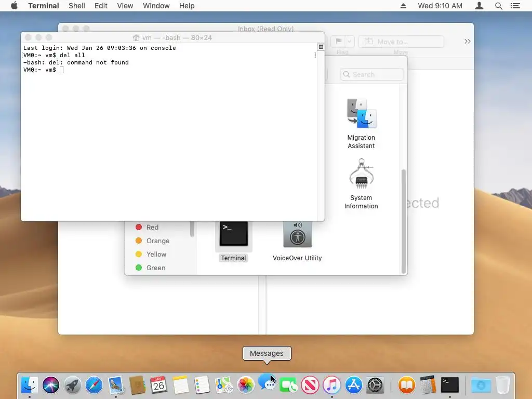
Task: Open Notes icon in Dock
Action: click(x=180, y=385)
